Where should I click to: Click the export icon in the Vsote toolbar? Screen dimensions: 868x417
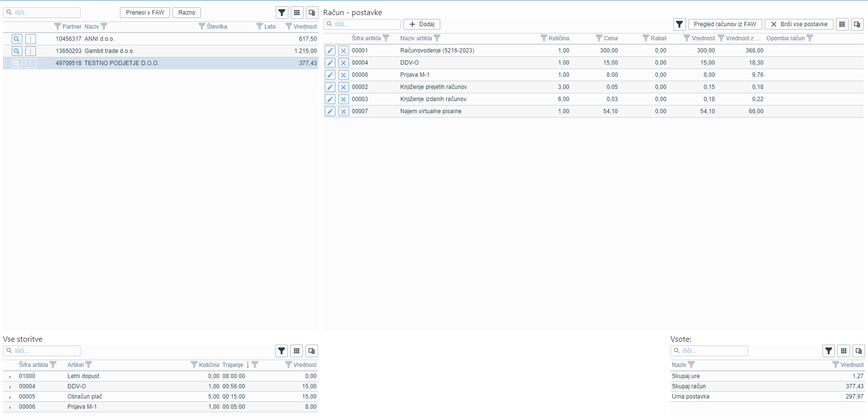859,351
